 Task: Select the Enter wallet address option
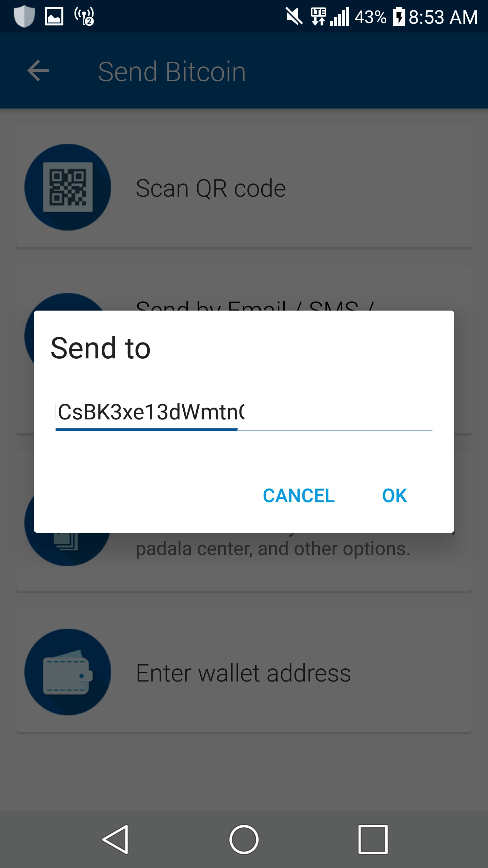[244, 672]
